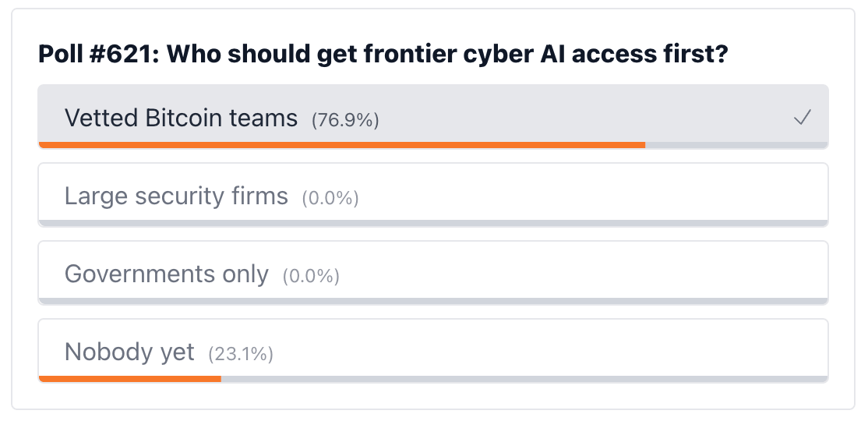Vote for Governments only
This screenshot has width=868, height=421.
click(x=433, y=273)
